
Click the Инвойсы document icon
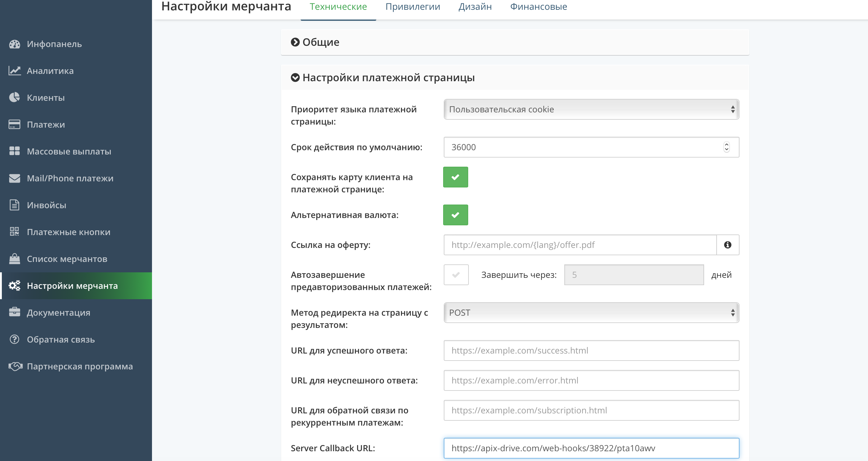pyautogui.click(x=14, y=205)
